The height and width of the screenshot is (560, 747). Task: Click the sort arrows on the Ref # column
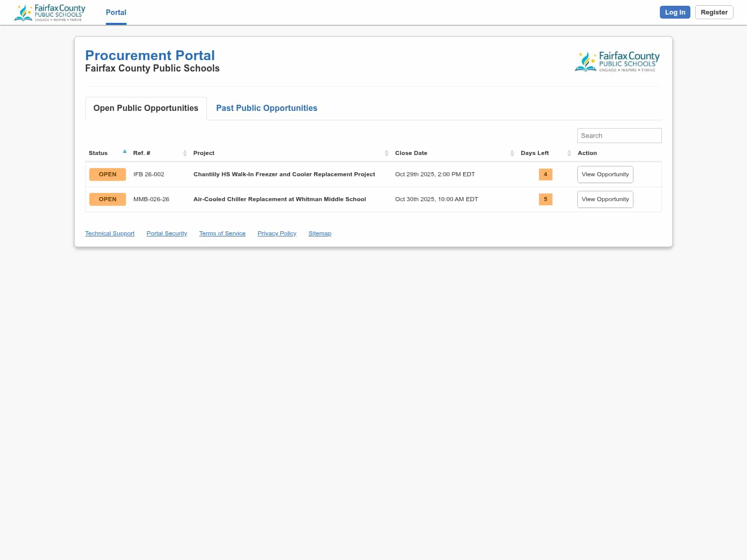point(185,153)
